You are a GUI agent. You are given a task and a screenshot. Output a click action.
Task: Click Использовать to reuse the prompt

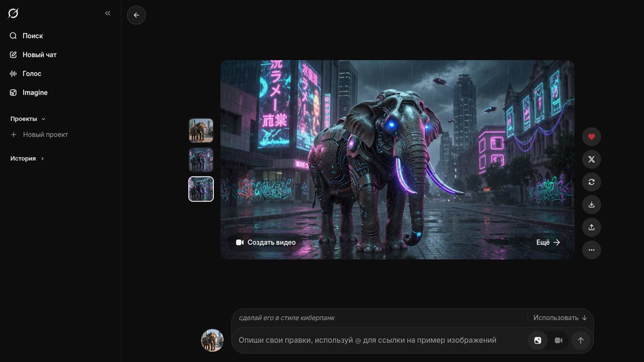coord(560,318)
